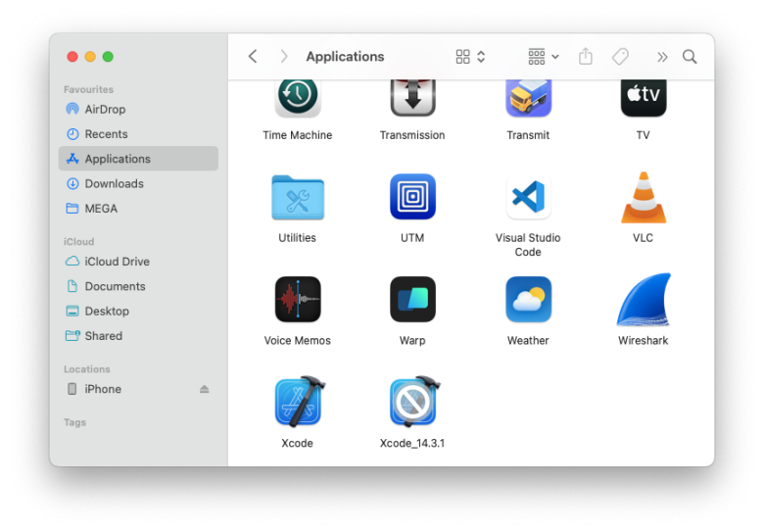Open Documents in the sidebar
This screenshot has height=532, width=764.
tap(138, 286)
